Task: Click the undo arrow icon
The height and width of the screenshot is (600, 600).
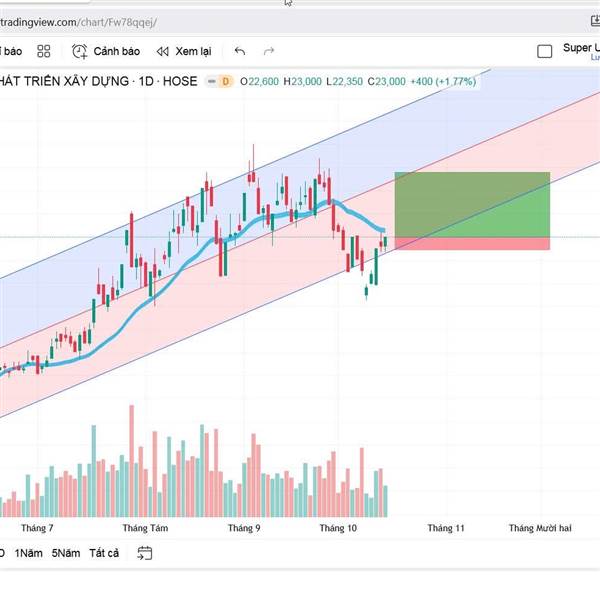Action: [x=239, y=51]
